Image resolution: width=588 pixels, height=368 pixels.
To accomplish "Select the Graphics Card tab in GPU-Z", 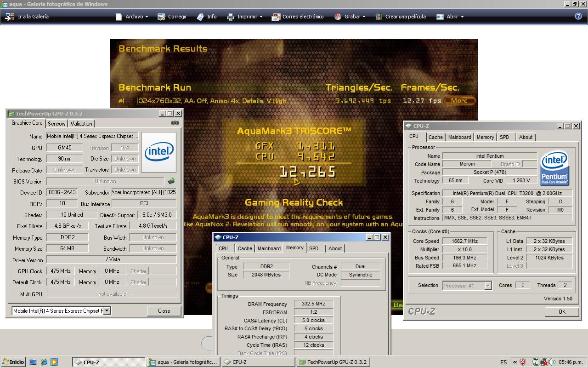I will pyautogui.click(x=27, y=123).
